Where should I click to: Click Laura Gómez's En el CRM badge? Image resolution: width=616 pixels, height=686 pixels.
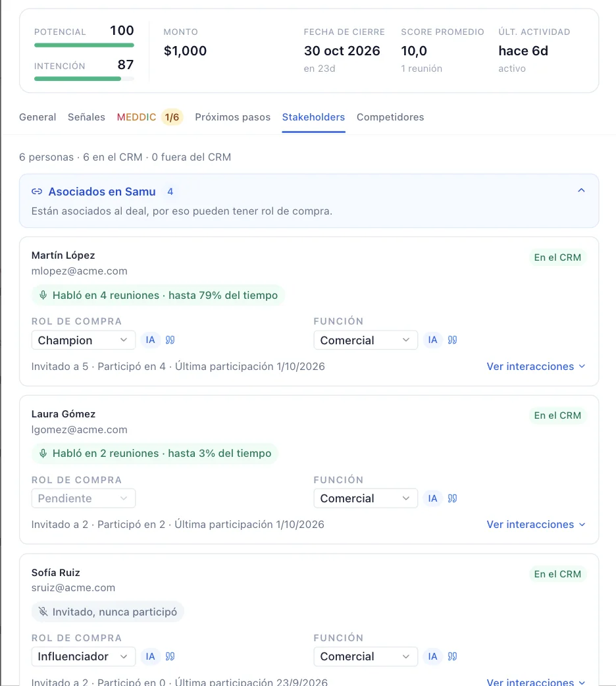tap(557, 415)
